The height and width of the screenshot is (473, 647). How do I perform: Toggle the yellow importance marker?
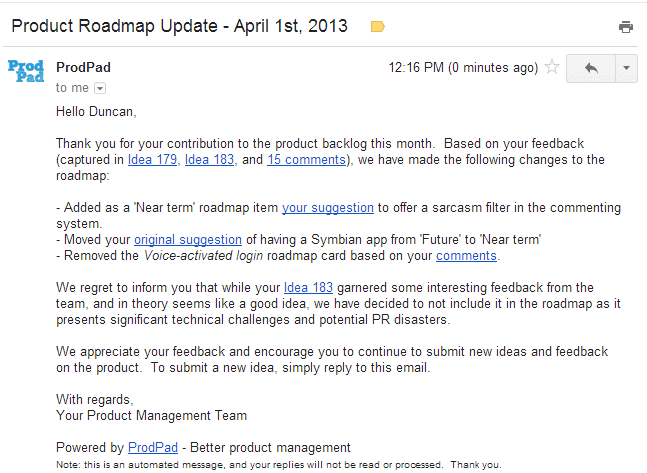click(x=377, y=27)
